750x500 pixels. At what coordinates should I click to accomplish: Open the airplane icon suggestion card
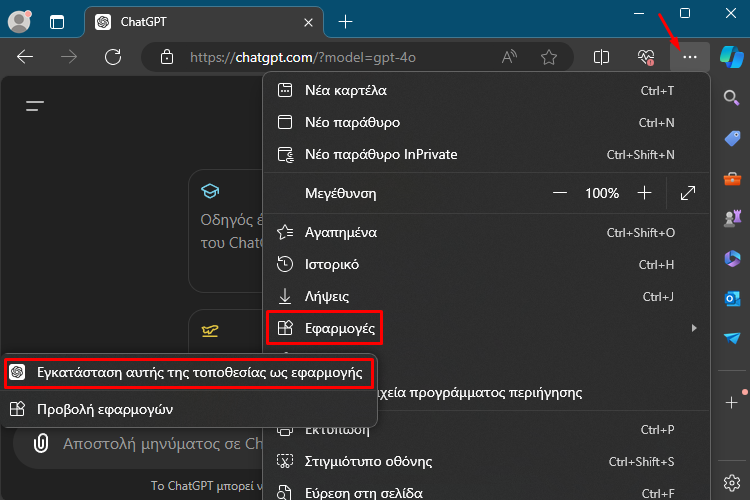pyautogui.click(x=226, y=331)
